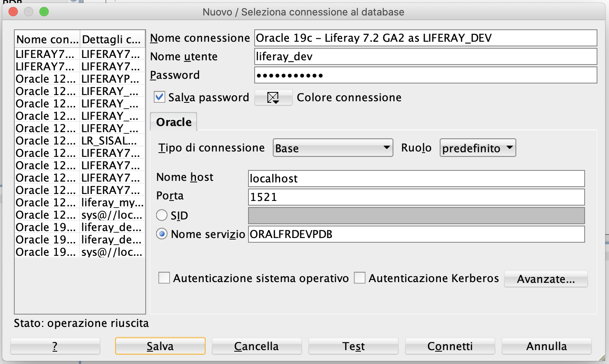Select Oracle 19... row with sys@//loc... details
This screenshot has height=364, width=609.
tap(80, 252)
